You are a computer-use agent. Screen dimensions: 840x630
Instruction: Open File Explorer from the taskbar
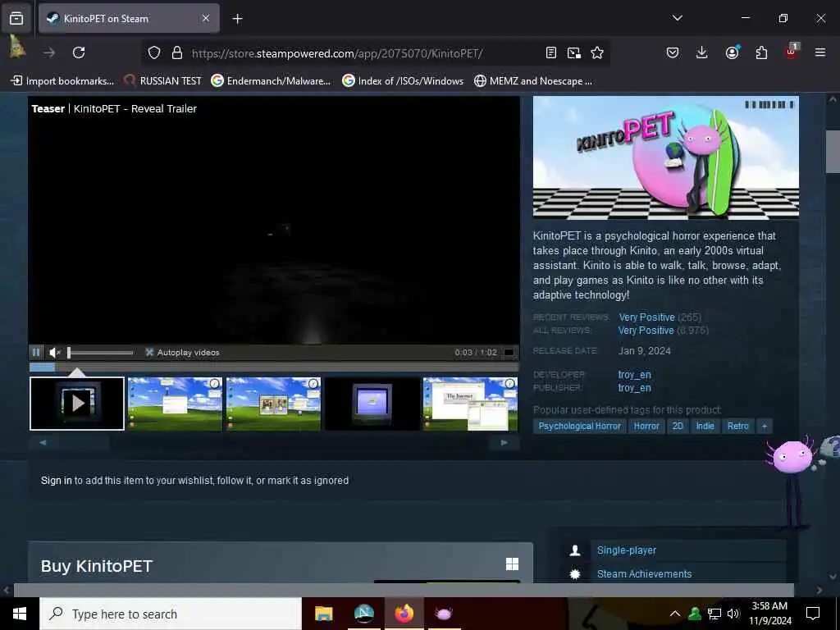point(323,614)
